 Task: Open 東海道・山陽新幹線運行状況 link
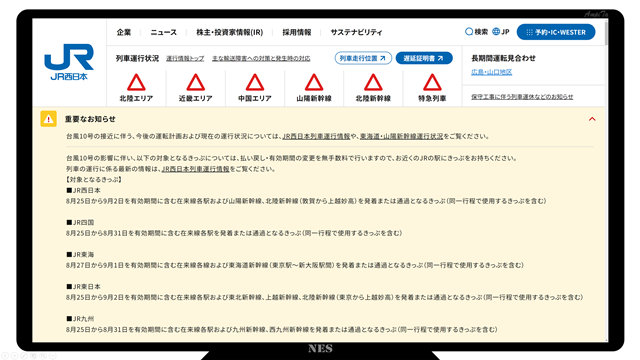(401, 136)
